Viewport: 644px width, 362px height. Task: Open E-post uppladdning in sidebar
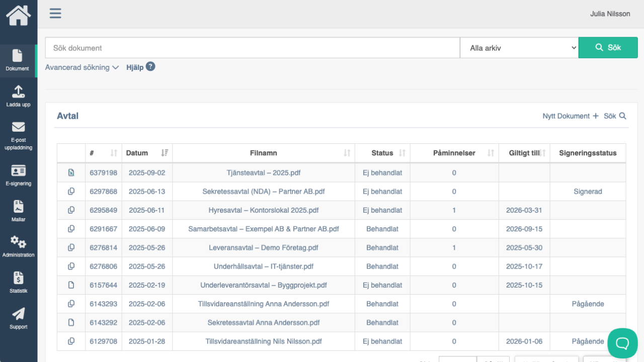pyautogui.click(x=18, y=136)
